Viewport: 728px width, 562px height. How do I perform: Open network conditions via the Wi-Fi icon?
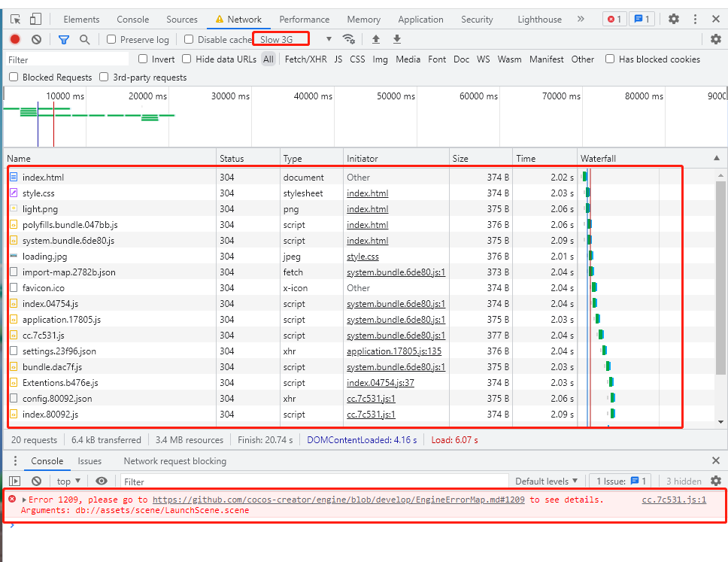(x=348, y=39)
